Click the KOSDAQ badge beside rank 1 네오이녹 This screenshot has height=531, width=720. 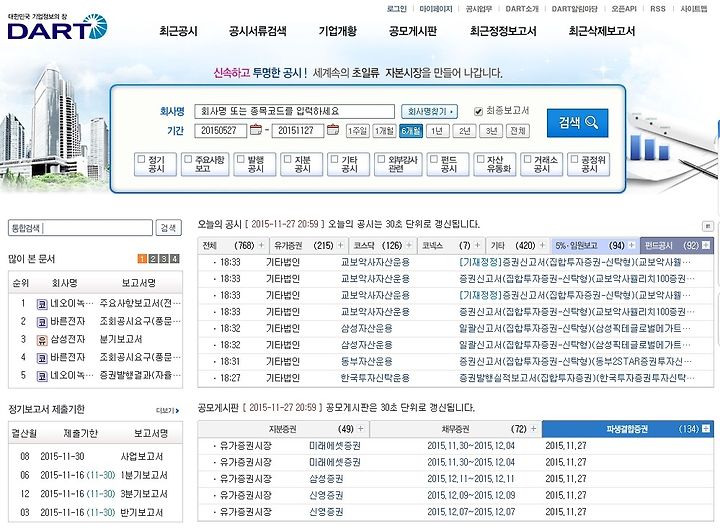[42, 304]
